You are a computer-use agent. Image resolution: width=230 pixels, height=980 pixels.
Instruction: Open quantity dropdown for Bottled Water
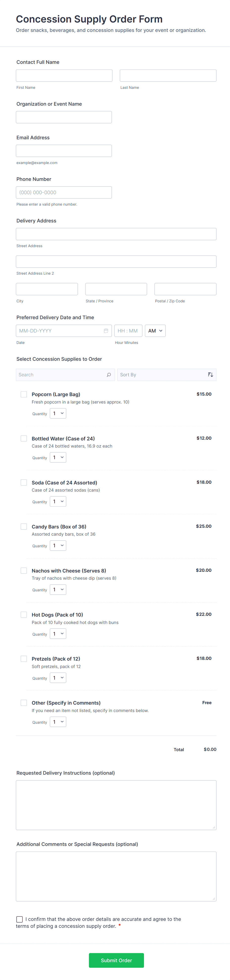58,458
